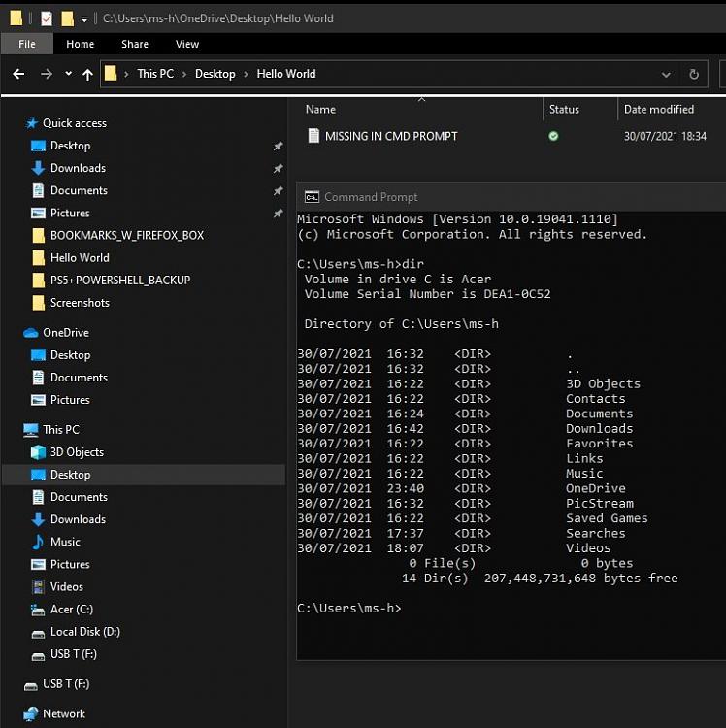Select the OneDrive cloud icon
This screenshot has height=728, width=726.
(31, 333)
